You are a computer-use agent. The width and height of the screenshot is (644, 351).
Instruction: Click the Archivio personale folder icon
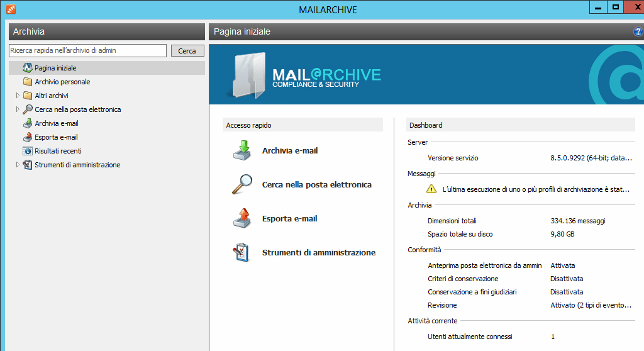(28, 82)
